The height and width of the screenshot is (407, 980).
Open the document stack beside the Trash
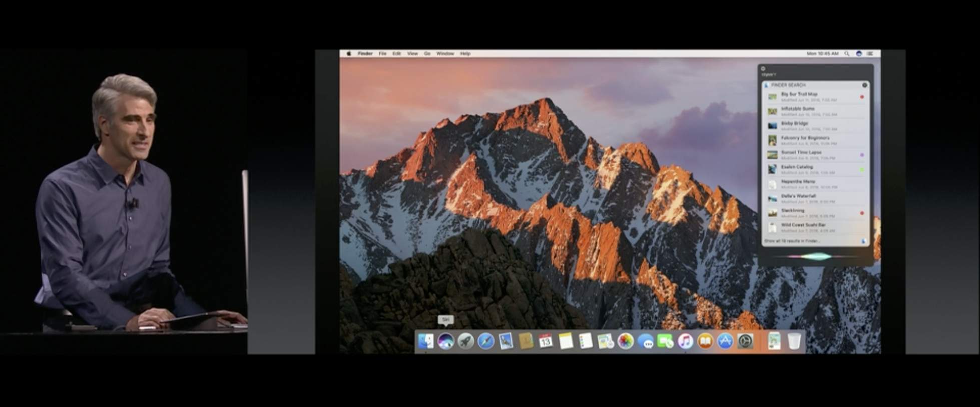tap(774, 342)
